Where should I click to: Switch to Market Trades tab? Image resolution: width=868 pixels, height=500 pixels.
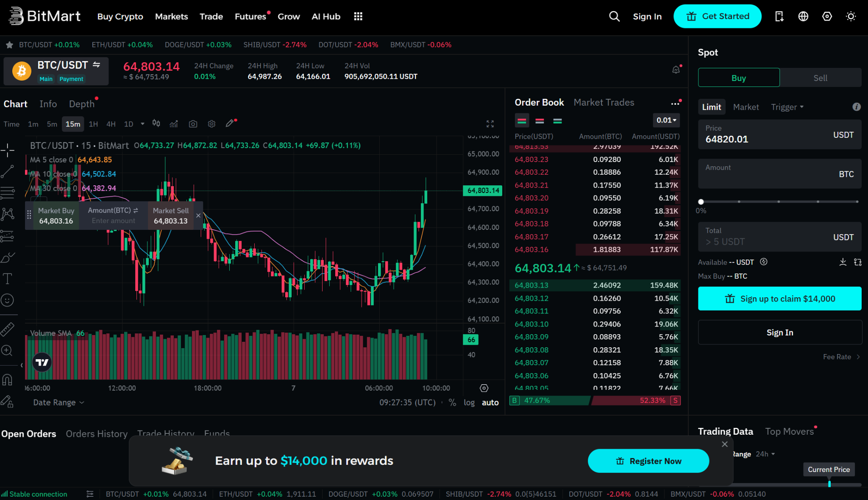point(604,102)
